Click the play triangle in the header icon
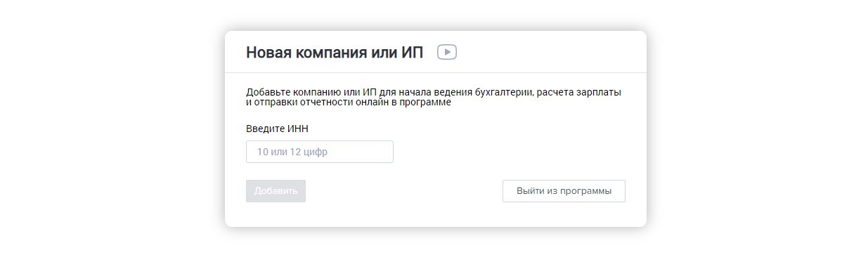The image size is (868, 262). click(x=448, y=52)
